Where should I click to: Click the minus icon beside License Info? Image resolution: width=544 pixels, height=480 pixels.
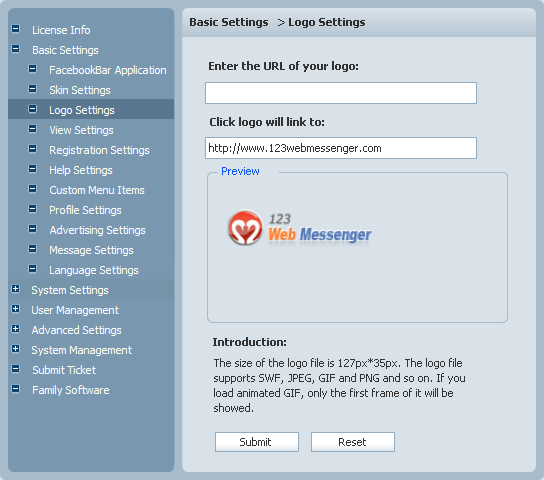[x=16, y=29]
